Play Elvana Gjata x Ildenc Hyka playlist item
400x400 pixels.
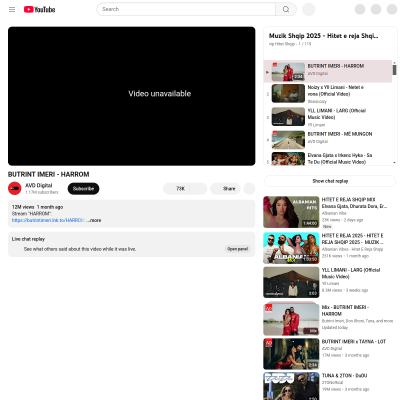point(328,159)
